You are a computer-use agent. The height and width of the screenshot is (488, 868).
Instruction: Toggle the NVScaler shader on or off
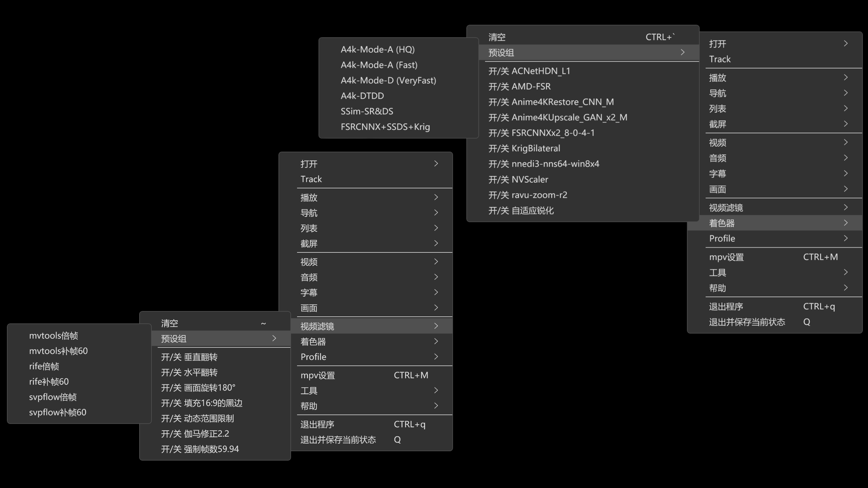click(x=518, y=179)
